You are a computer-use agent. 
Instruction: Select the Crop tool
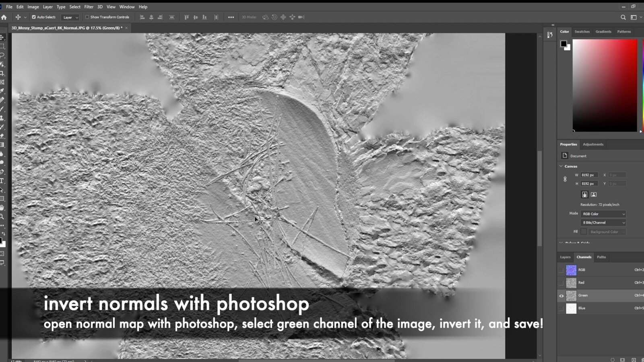(2, 73)
